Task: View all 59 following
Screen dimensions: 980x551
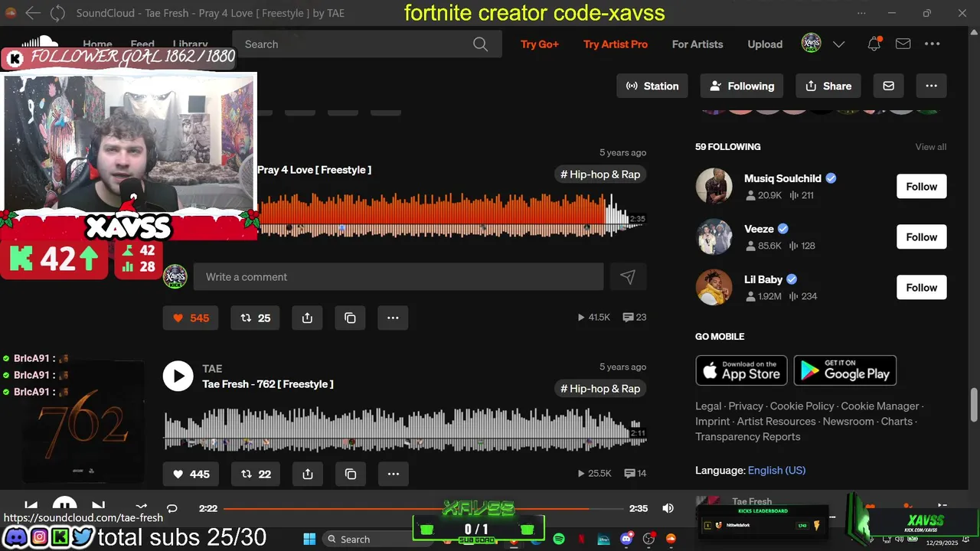Action: (931, 147)
